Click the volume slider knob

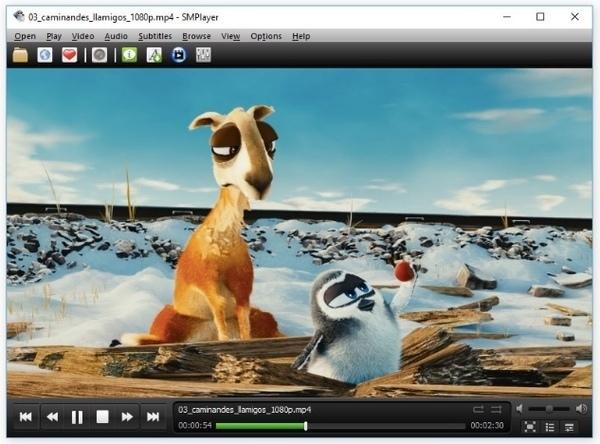pyautogui.click(x=549, y=409)
